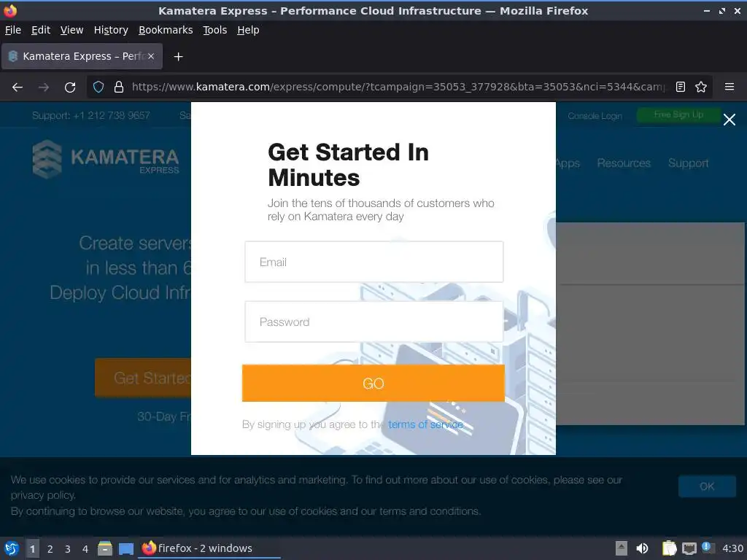Screen dimensions: 747x560
Task: Click the forward navigation arrow
Action: pos(44,87)
